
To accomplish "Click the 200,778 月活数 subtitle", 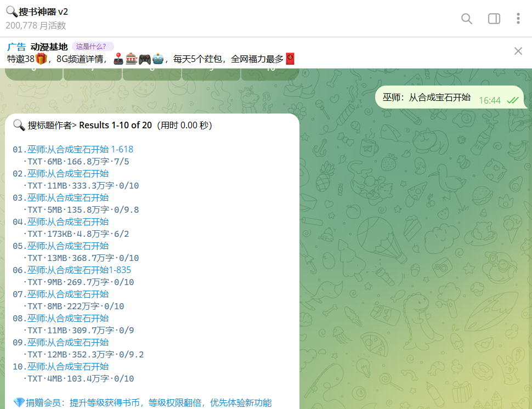I will coord(36,25).
